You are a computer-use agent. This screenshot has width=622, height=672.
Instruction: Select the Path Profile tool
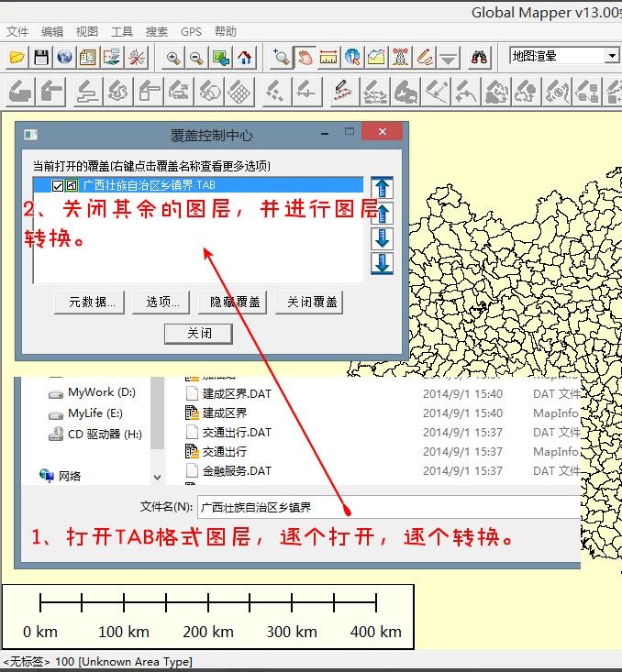[x=376, y=57]
